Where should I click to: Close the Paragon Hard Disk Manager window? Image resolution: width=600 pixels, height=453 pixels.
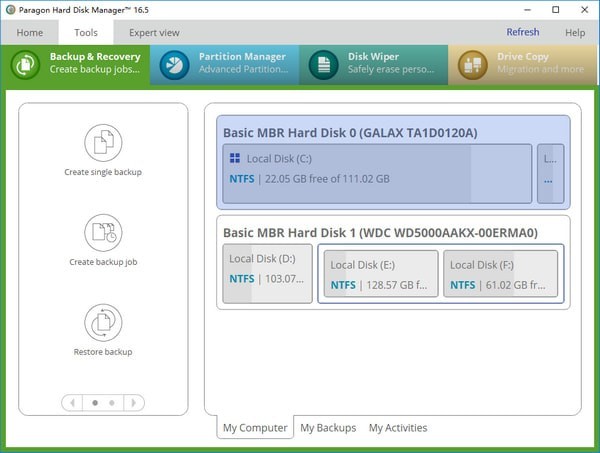tap(584, 10)
